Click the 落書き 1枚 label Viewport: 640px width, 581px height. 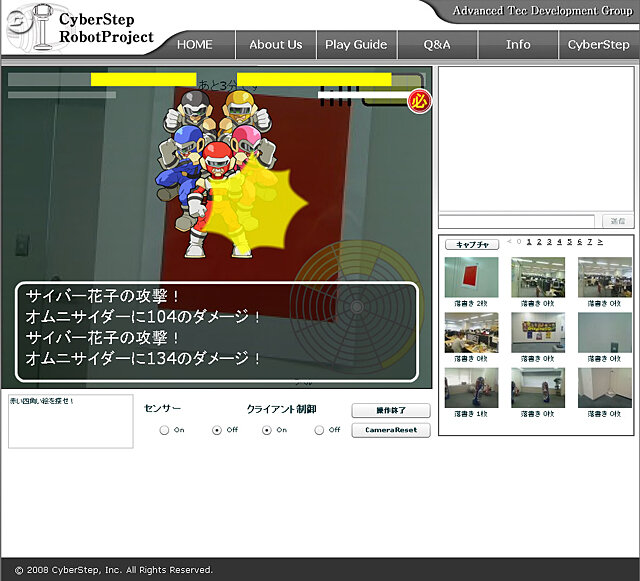[x=471, y=414]
